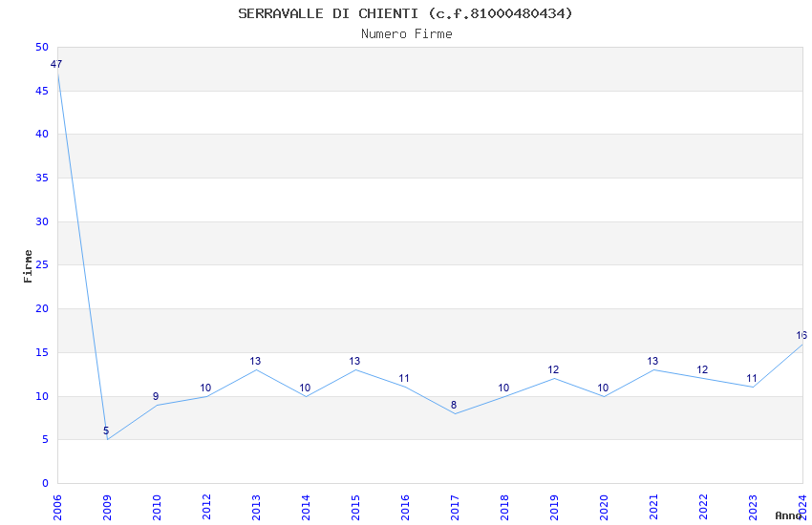Click the vertical axis title Firme

point(28,266)
